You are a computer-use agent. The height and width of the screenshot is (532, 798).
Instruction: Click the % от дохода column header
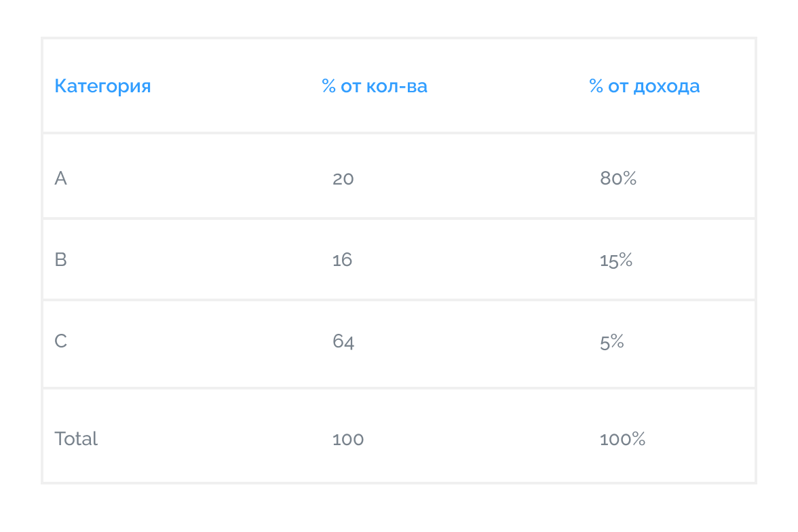[x=645, y=87]
